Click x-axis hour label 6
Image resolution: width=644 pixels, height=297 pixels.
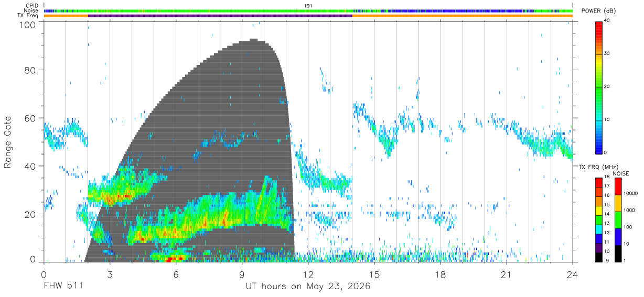click(x=176, y=274)
